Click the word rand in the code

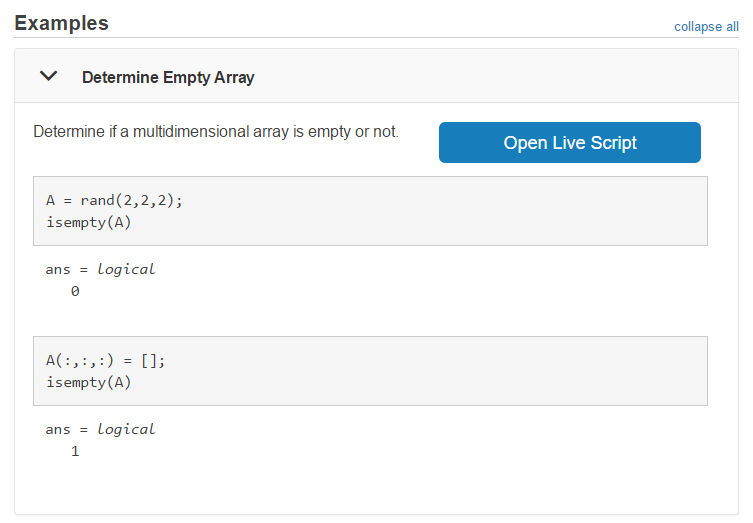click(98, 200)
